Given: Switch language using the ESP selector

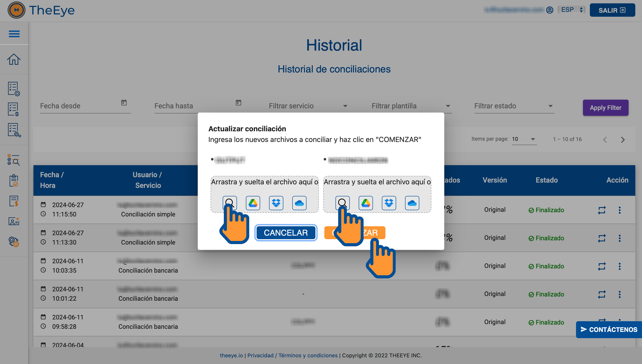Looking at the screenshot, I should (571, 10).
